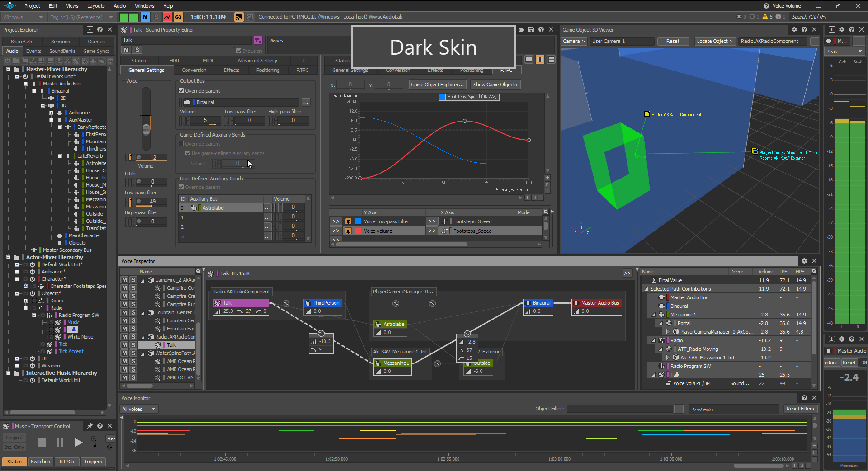Click the Object Filter input field
868x471 pixels.
click(619, 409)
